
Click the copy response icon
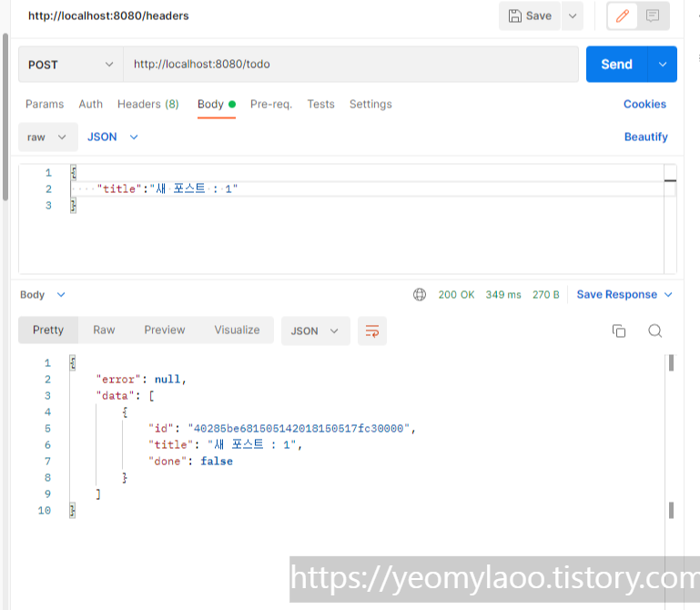(x=619, y=330)
